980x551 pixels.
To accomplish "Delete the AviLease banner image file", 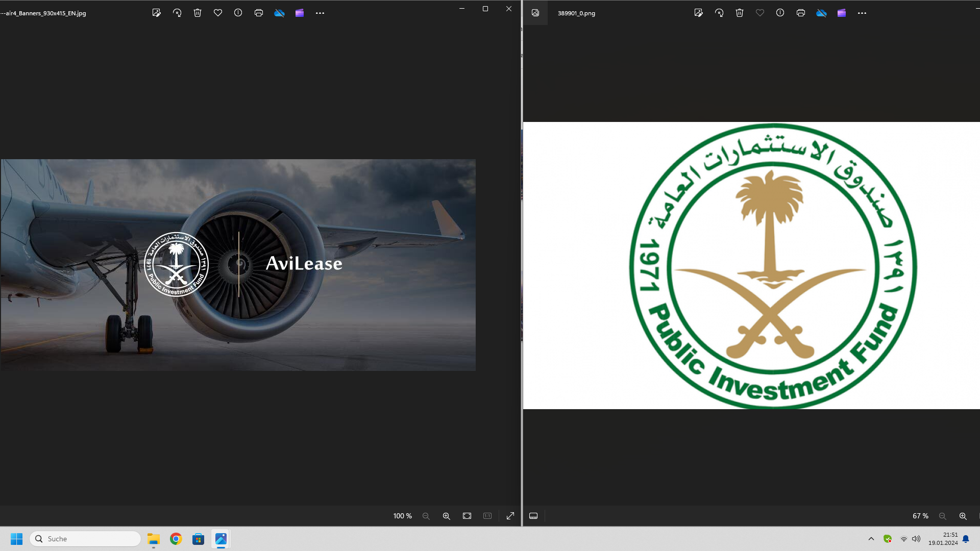I will tap(198, 13).
